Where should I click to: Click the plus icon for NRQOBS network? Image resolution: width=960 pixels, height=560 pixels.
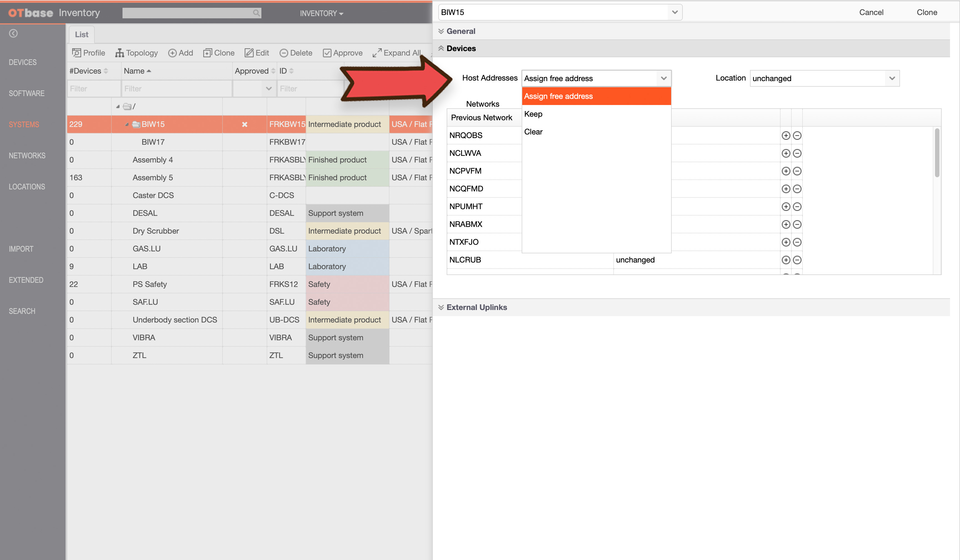(x=786, y=135)
